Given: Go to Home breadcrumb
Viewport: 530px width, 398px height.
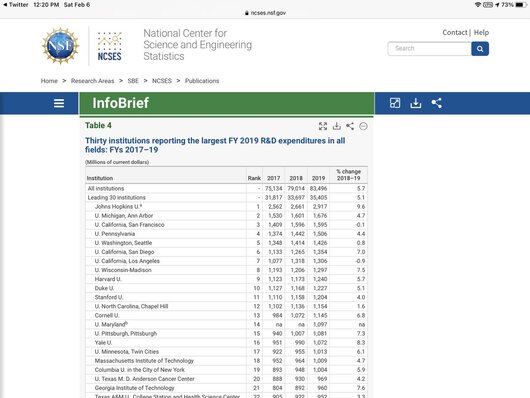Looking at the screenshot, I should point(49,81).
